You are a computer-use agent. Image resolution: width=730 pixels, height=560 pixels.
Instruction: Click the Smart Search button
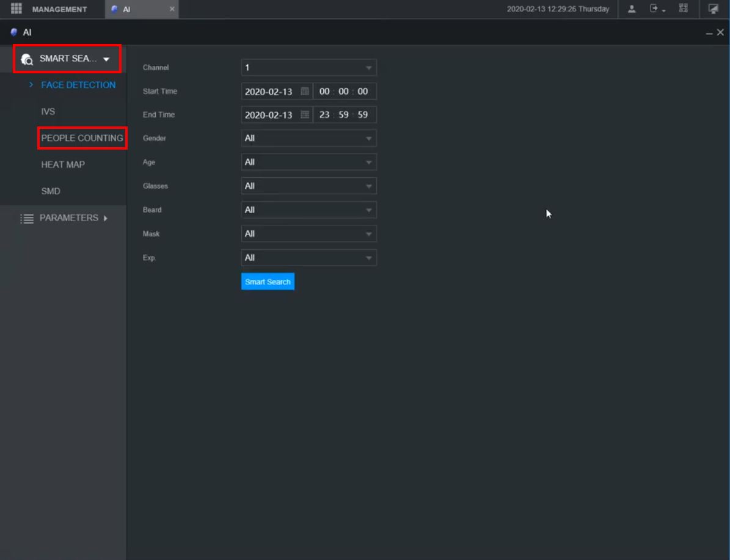[268, 282]
